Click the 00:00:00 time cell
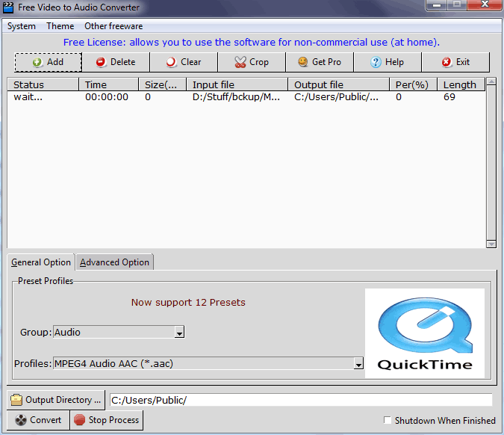 click(107, 97)
